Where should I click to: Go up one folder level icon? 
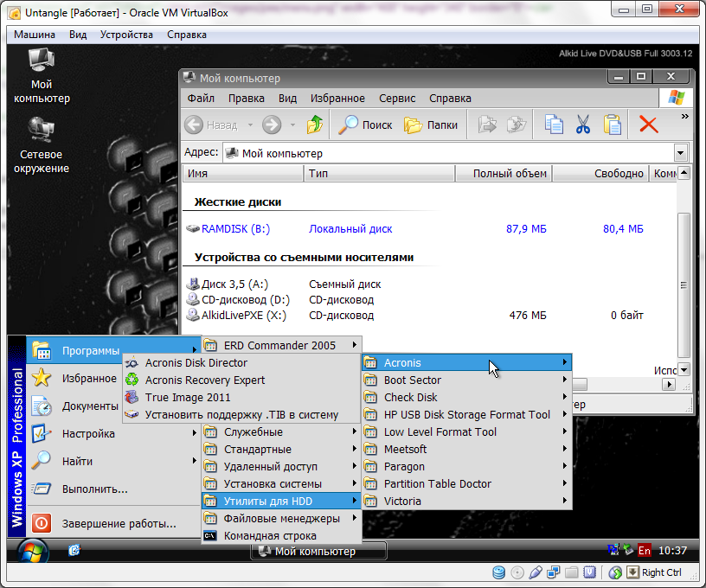[315, 125]
